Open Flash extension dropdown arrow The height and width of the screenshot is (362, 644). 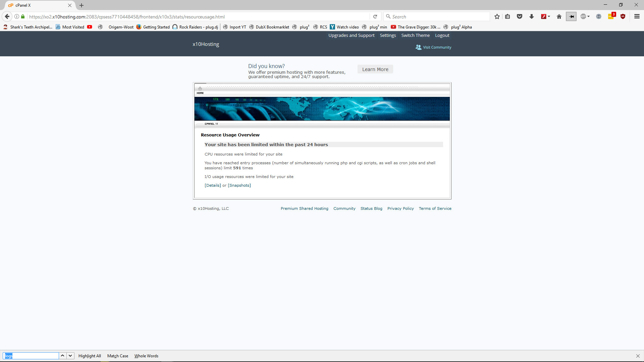[549, 16]
